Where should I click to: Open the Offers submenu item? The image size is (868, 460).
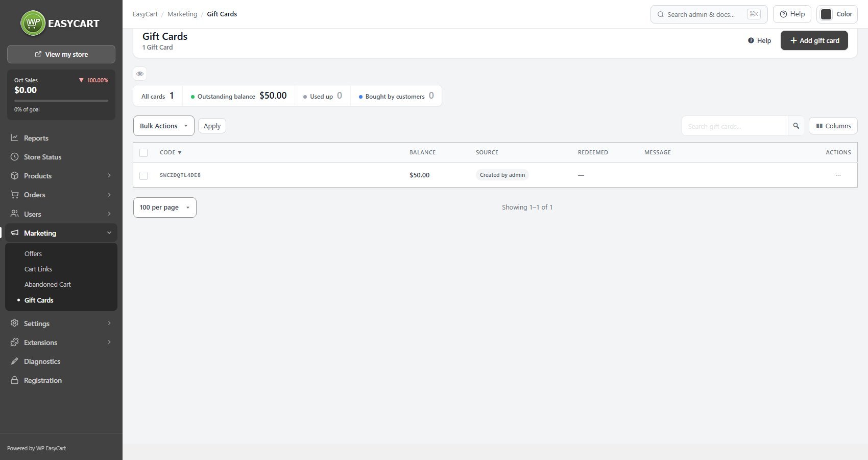[x=33, y=254]
